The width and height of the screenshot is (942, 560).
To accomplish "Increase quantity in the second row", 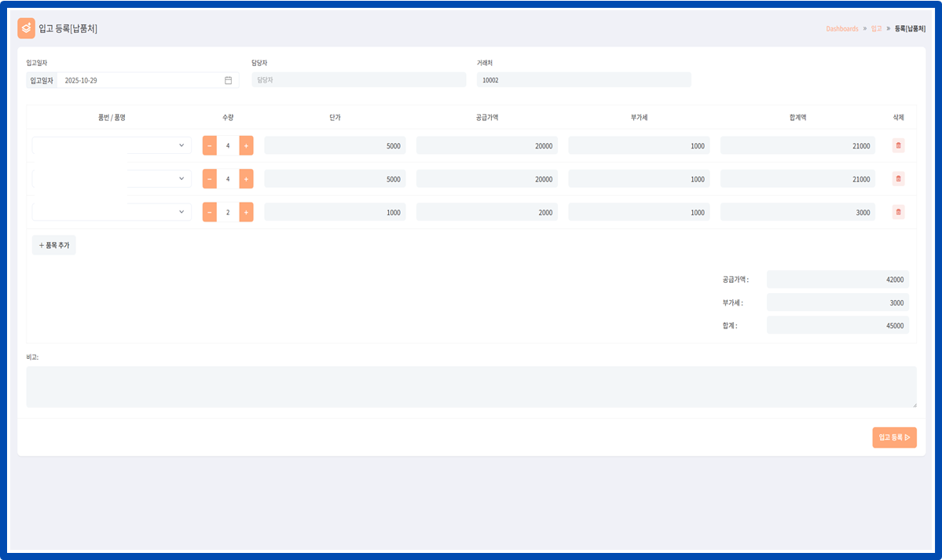I will 246,178.
